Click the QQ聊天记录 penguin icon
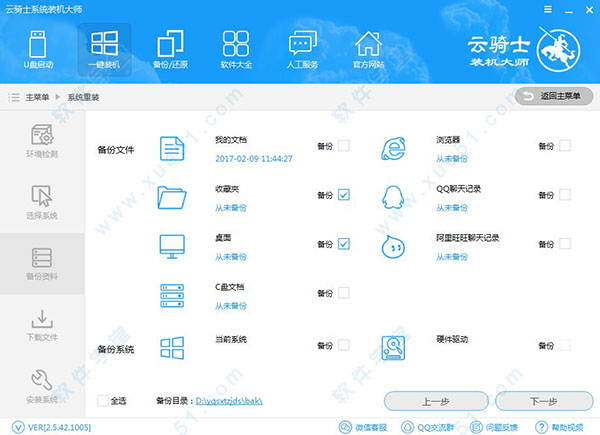Viewport: 600px width, 435px height. [x=393, y=197]
